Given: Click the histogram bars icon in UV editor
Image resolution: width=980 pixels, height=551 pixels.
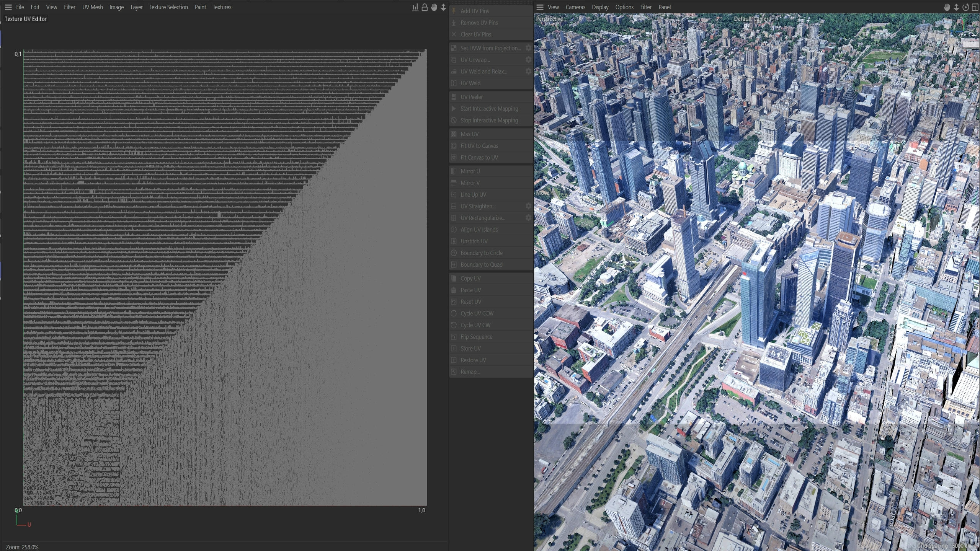Looking at the screenshot, I should click(x=415, y=7).
